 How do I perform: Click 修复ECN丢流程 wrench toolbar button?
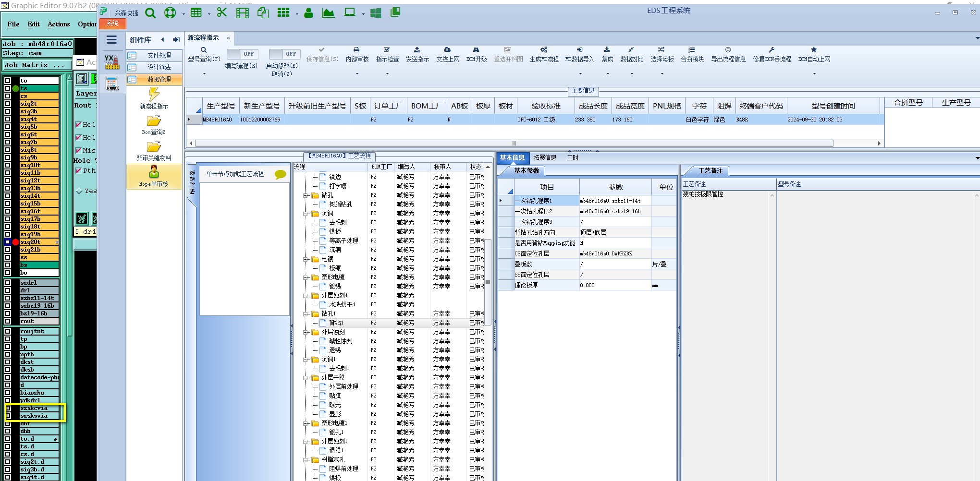pyautogui.click(x=772, y=54)
